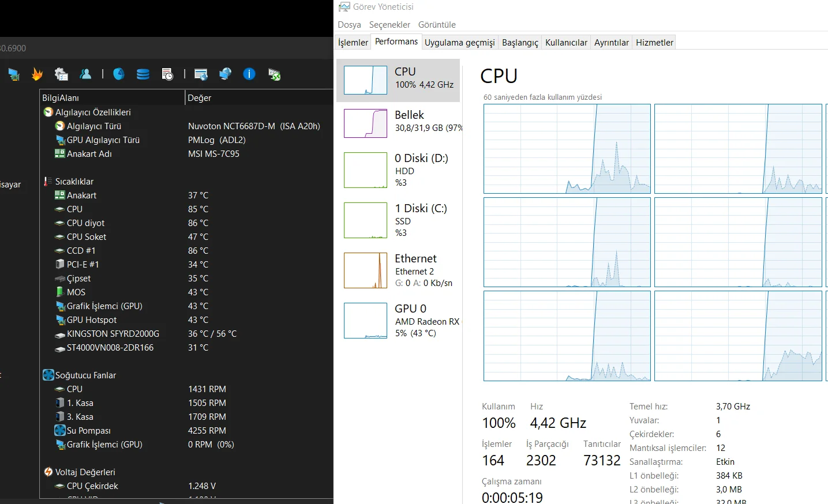Click the BilgiAlanı column header

(x=112, y=98)
